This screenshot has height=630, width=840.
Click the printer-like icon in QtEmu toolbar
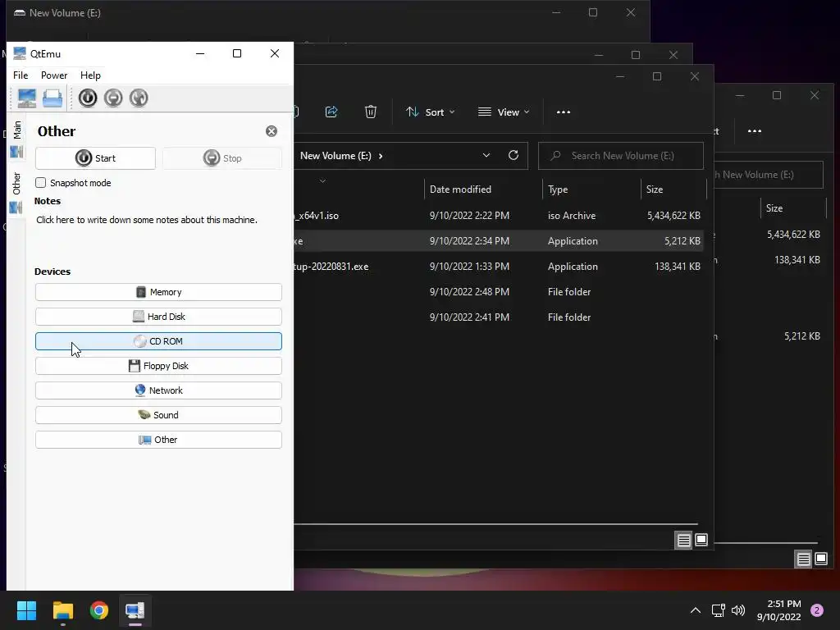click(52, 98)
